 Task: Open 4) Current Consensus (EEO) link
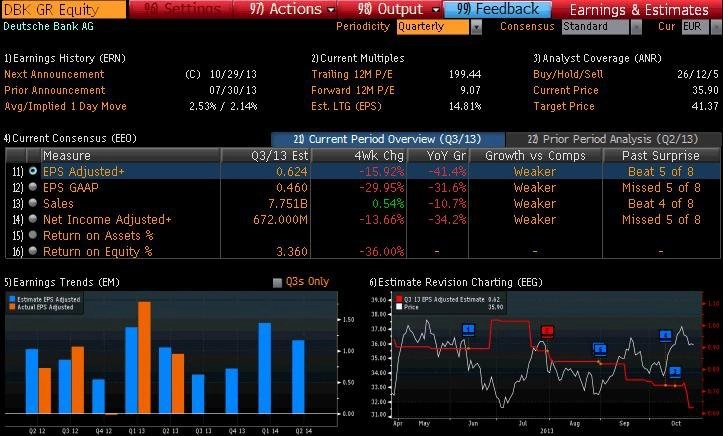pyautogui.click(x=70, y=138)
